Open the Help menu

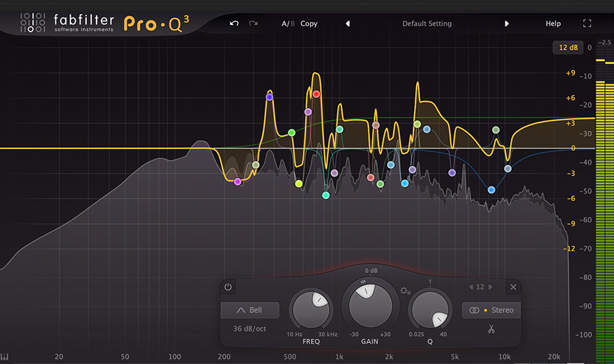pos(553,24)
